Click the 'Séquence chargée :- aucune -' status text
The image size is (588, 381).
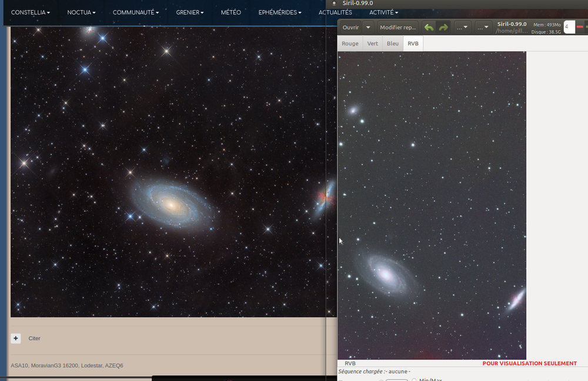click(374, 371)
